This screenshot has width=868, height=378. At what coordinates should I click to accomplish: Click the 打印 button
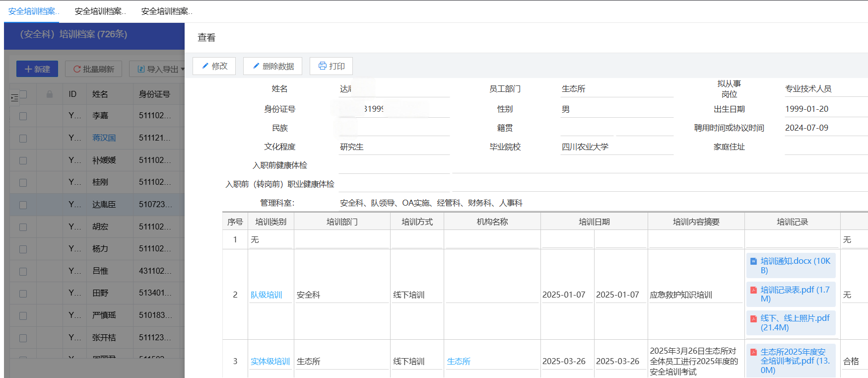point(331,66)
